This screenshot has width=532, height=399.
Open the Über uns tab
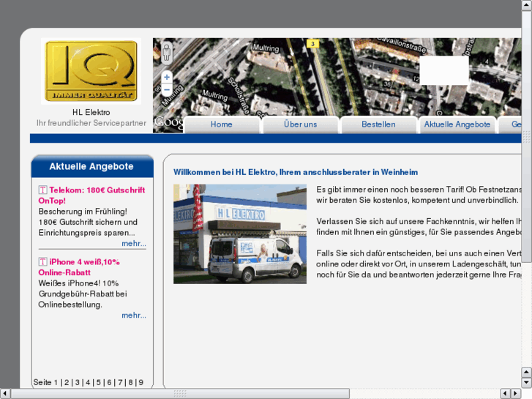300,124
